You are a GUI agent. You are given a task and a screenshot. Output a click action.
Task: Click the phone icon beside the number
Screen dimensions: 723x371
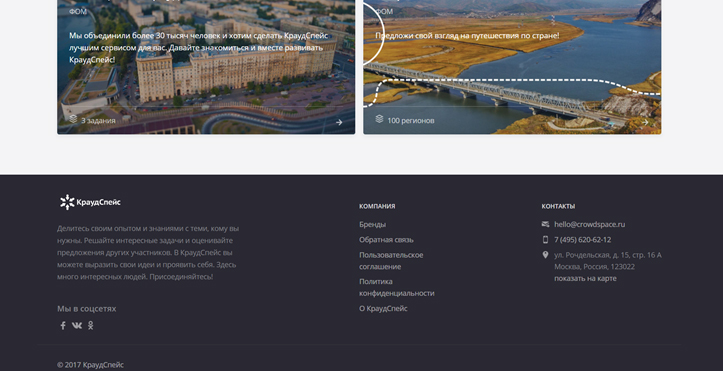[545, 240]
